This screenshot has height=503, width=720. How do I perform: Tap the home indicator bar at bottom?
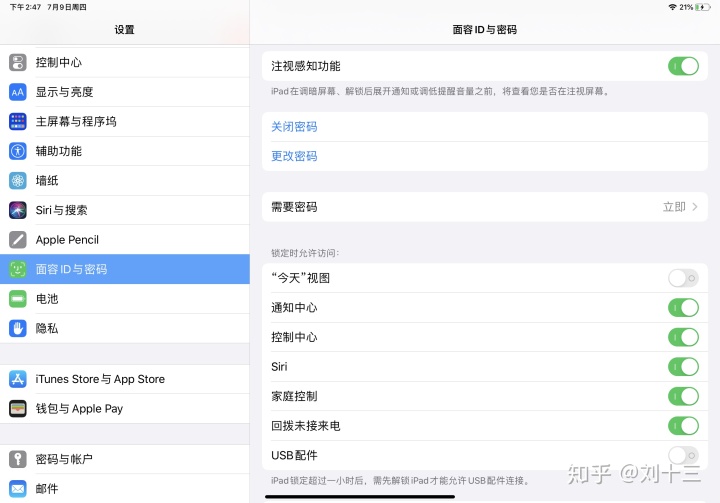pos(360,497)
